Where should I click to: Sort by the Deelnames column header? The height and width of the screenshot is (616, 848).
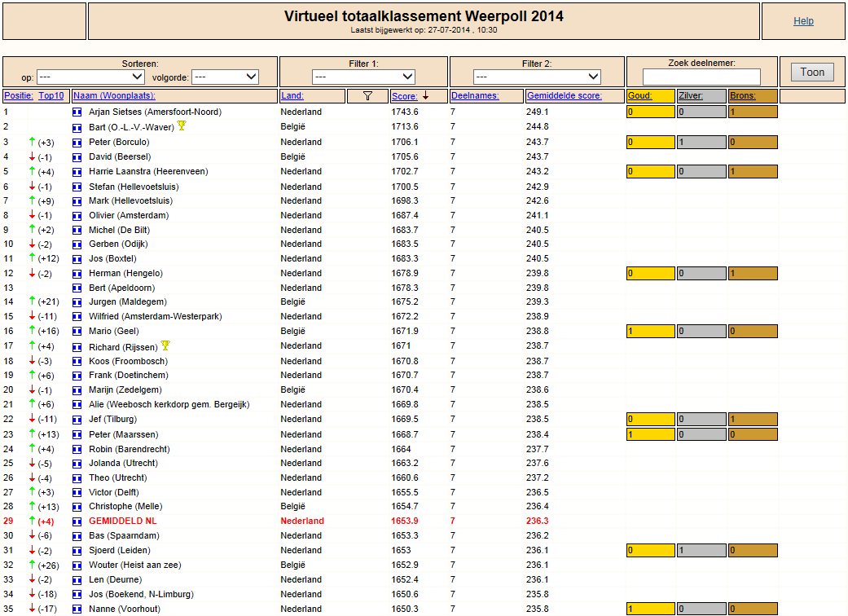coord(475,95)
